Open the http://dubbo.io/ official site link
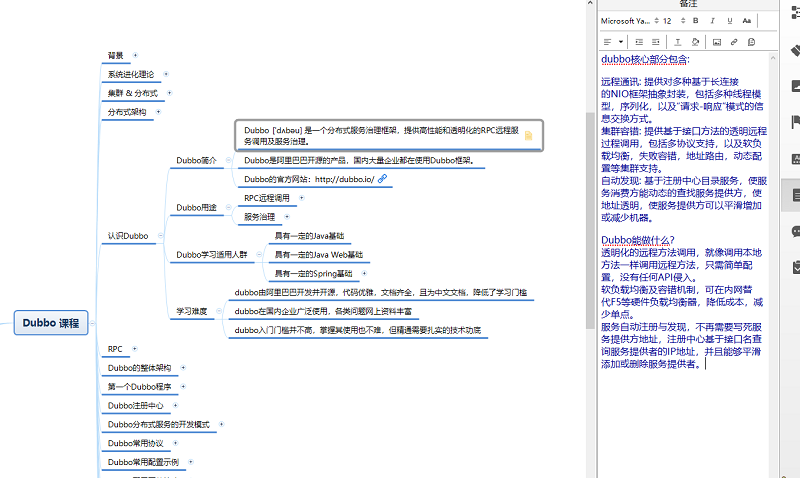Viewport: 800px width, 478px height. [344, 179]
